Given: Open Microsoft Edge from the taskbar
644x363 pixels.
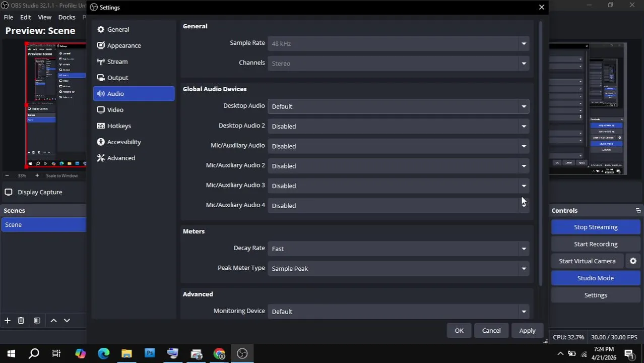Looking at the screenshot, I should coord(103,354).
